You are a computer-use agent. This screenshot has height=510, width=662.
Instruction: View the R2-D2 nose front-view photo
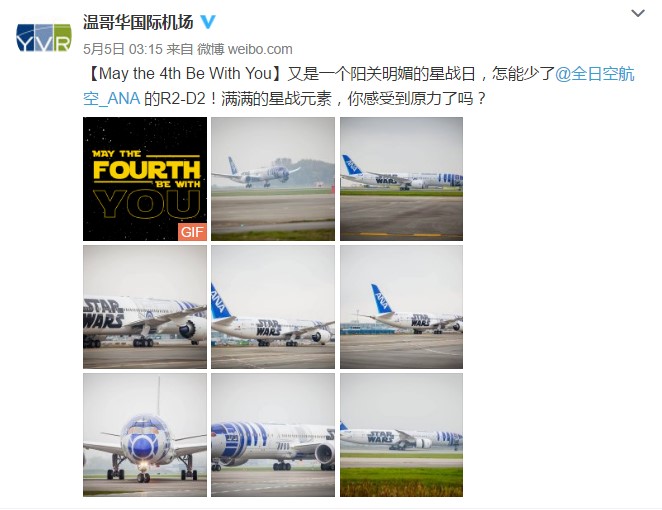(x=145, y=435)
